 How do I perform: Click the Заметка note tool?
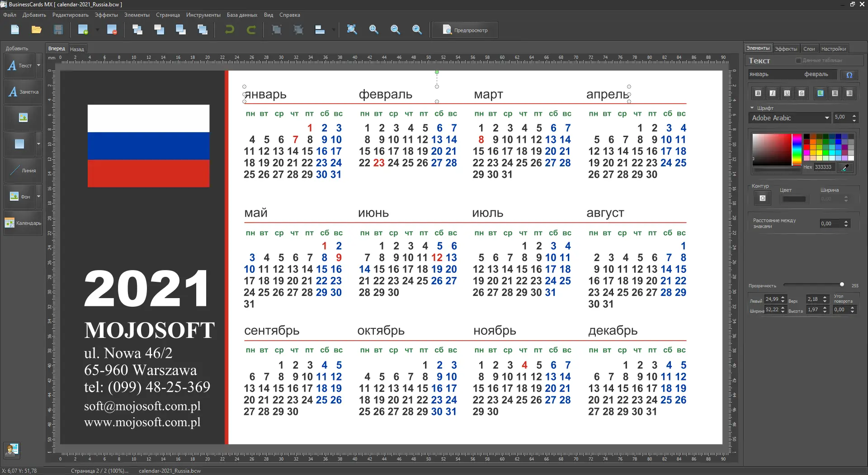point(23,92)
